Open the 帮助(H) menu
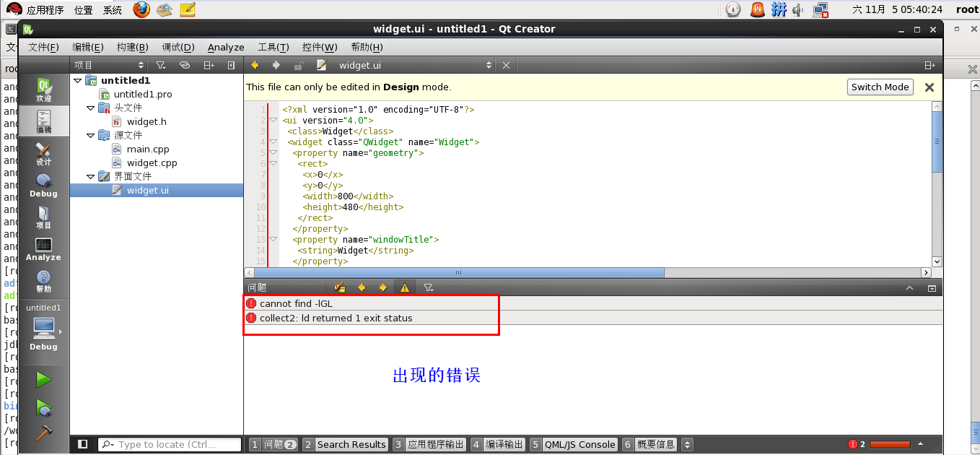Screen dimensions: 980x455 (367, 47)
